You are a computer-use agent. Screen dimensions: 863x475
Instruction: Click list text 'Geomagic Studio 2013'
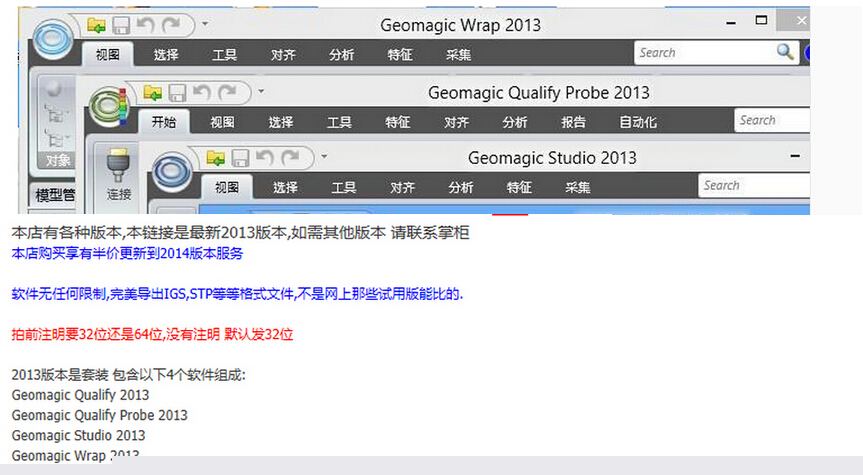pyautogui.click(x=78, y=435)
